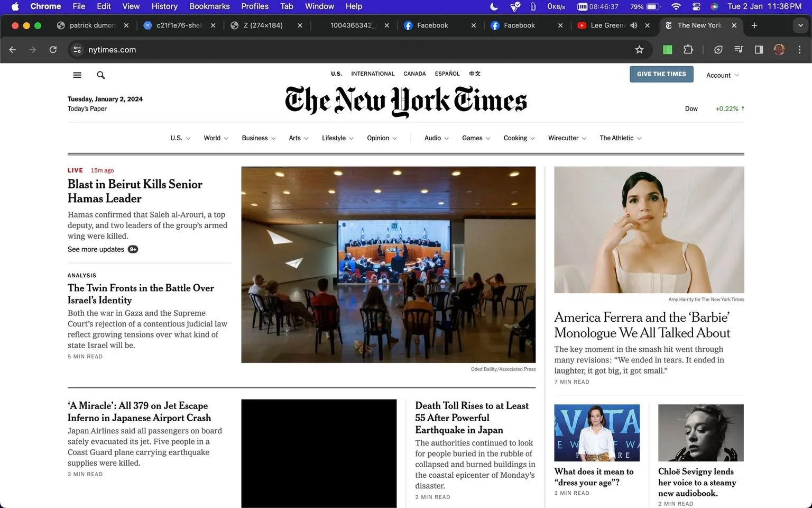
Task: Mute the Lee Green tab audio icon
Action: (633, 25)
